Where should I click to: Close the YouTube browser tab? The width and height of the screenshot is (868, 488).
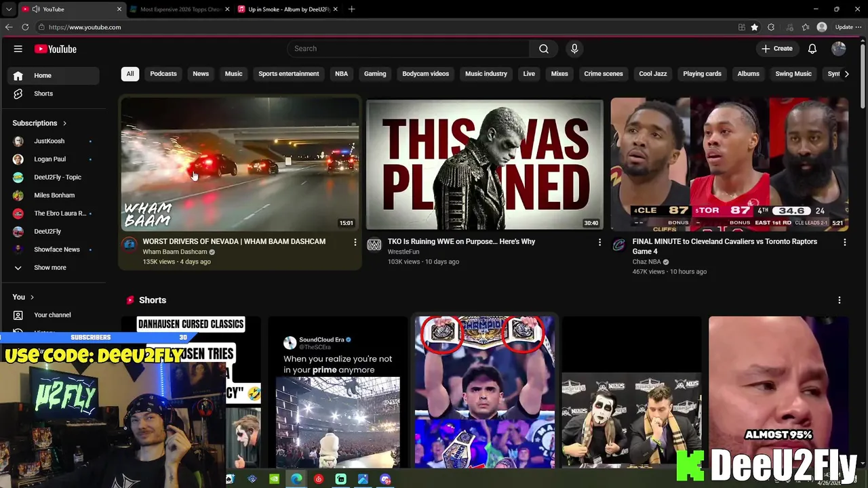point(119,9)
